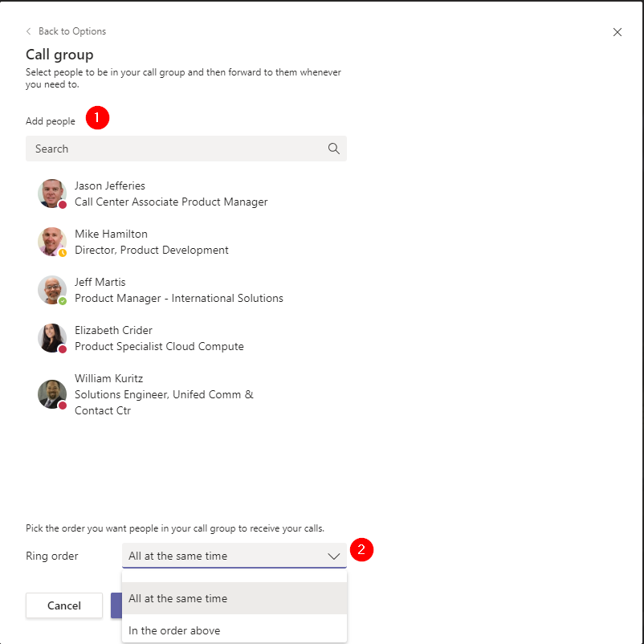Click the back chevron arrow icon
The height and width of the screenshot is (644, 644).
pos(29,31)
